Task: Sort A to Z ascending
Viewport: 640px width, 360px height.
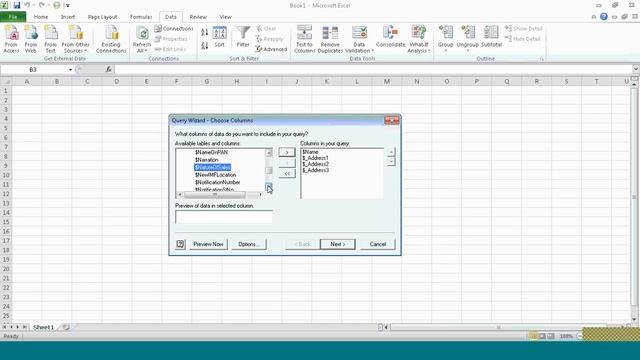Action: pyautogui.click(x=204, y=32)
